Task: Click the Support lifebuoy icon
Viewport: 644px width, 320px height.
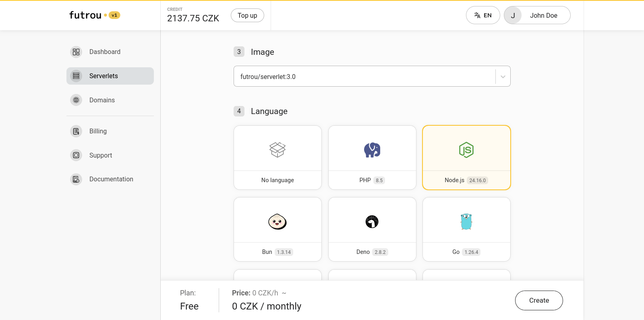Action: pyautogui.click(x=76, y=155)
